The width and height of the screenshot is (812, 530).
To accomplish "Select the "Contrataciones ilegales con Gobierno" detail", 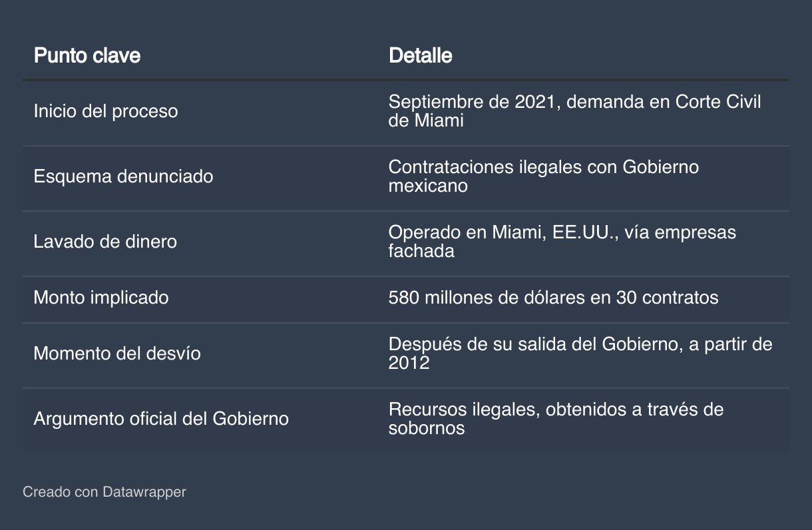I will (543, 167).
